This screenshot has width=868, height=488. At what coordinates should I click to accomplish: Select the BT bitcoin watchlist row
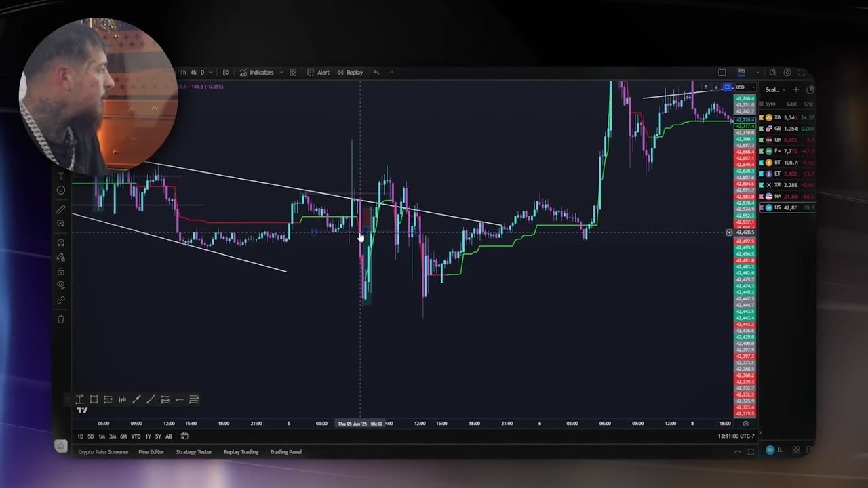[787, 163]
